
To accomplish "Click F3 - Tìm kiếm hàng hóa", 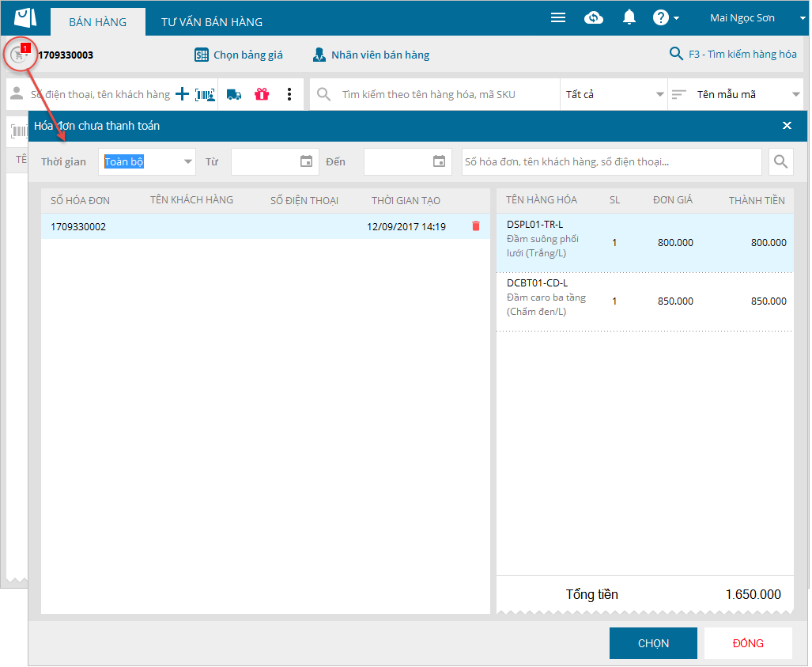I will pos(733,54).
